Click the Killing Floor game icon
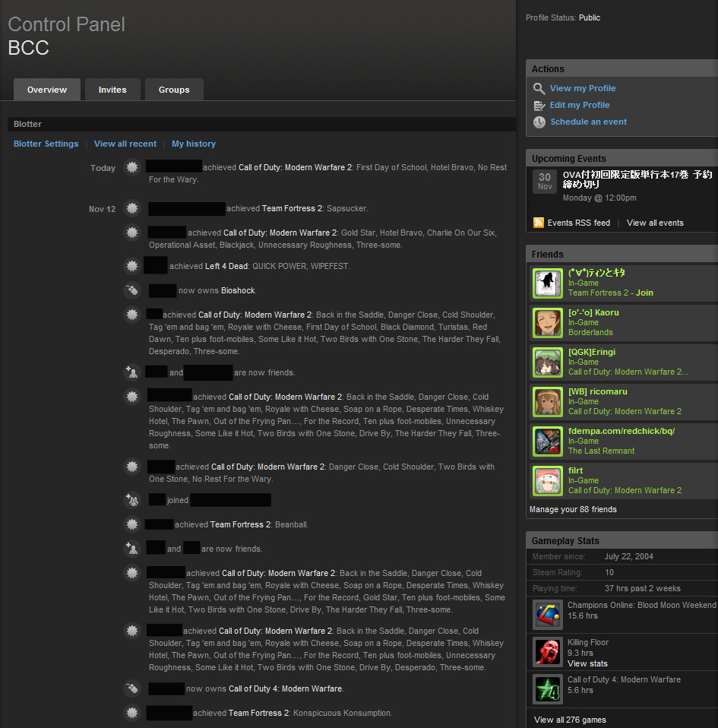The height and width of the screenshot is (728, 718). (548, 652)
